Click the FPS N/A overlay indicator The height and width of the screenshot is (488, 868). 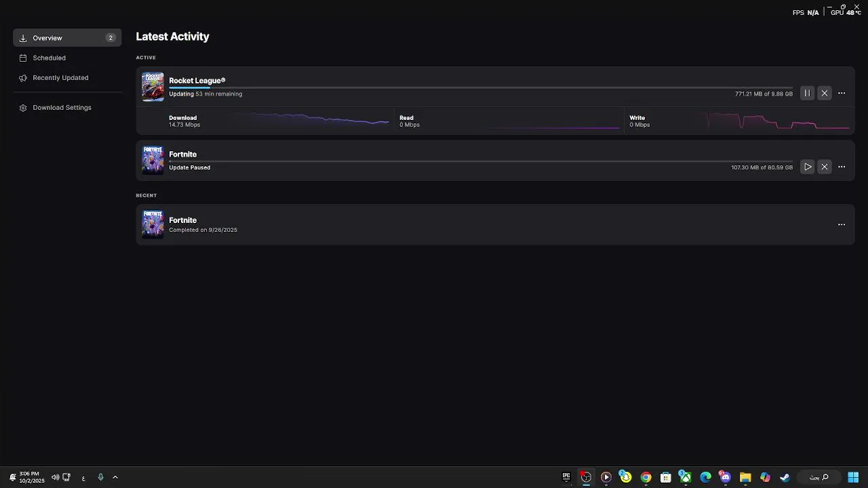(806, 13)
